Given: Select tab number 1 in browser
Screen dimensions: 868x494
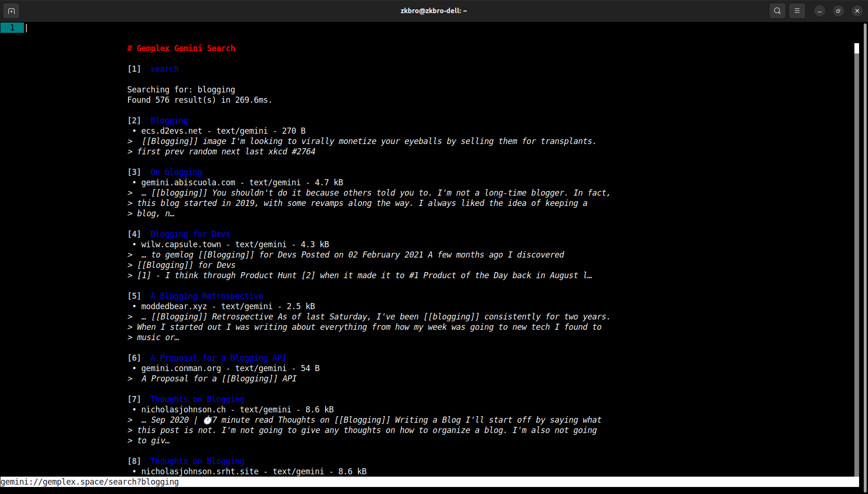Looking at the screenshot, I should (12, 28).
